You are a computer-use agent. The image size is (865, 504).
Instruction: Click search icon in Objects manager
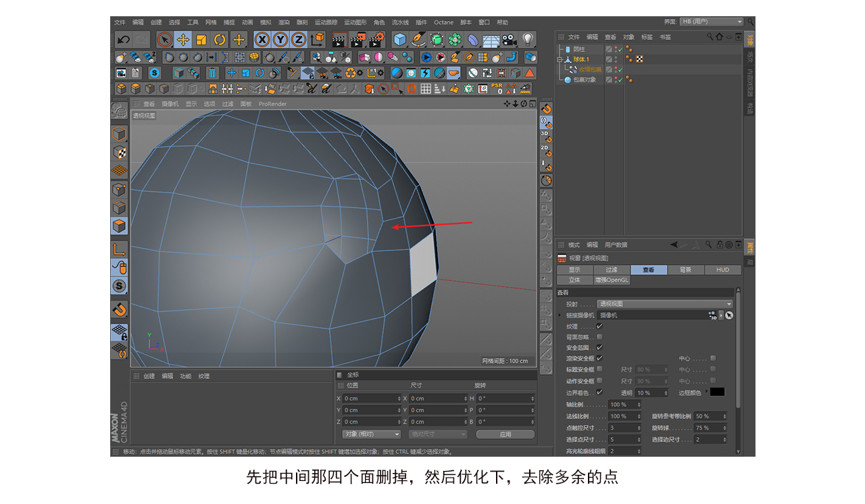[710, 36]
